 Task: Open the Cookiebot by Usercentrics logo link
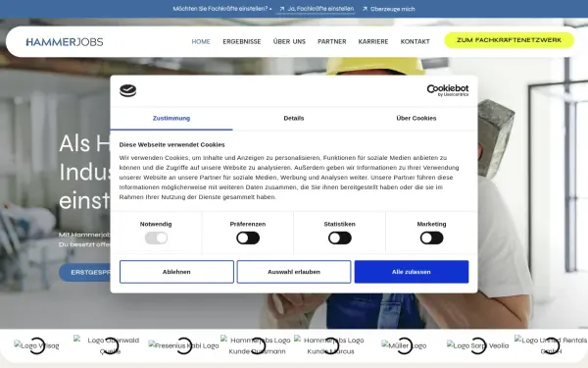[448, 90]
